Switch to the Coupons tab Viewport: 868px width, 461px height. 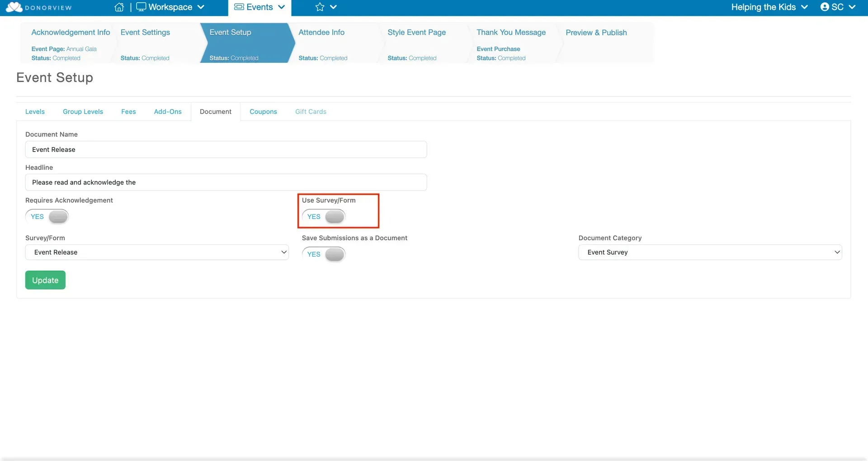(x=263, y=112)
